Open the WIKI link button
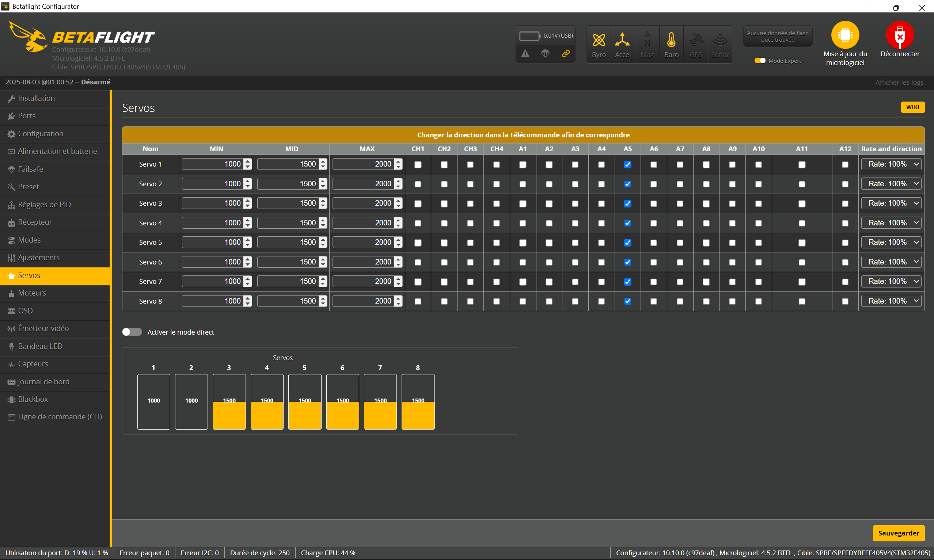This screenshot has height=560, width=934. click(912, 107)
